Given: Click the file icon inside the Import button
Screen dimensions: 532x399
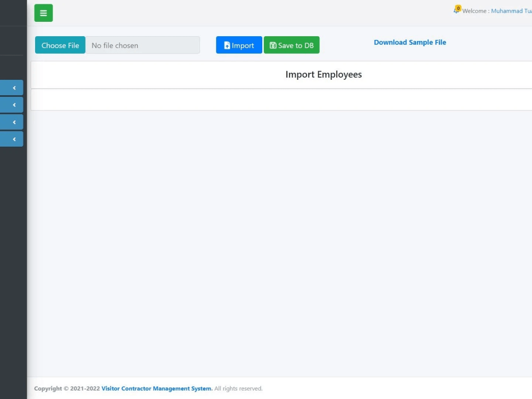Looking at the screenshot, I should tap(227, 45).
